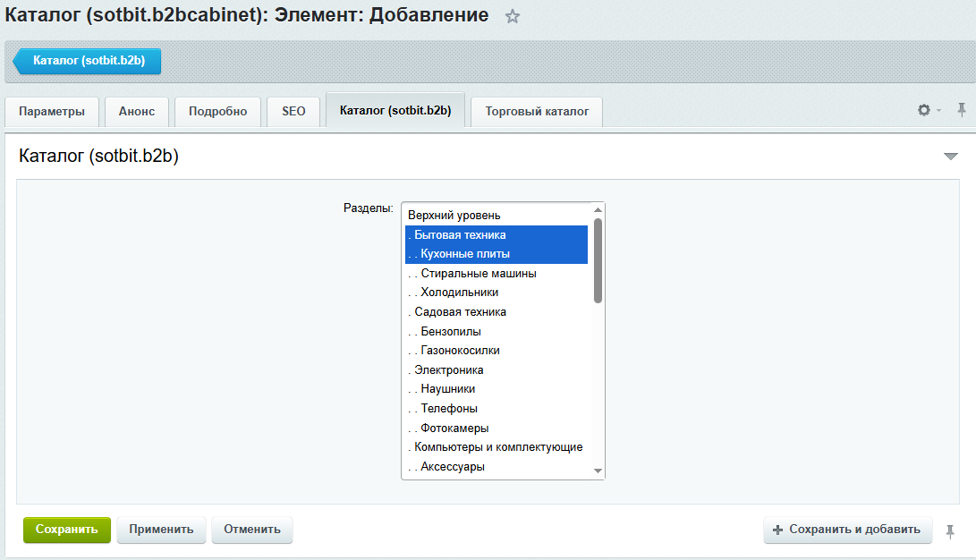Collapse the Каталог (sotbit.b2b) section arrow

tap(950, 157)
